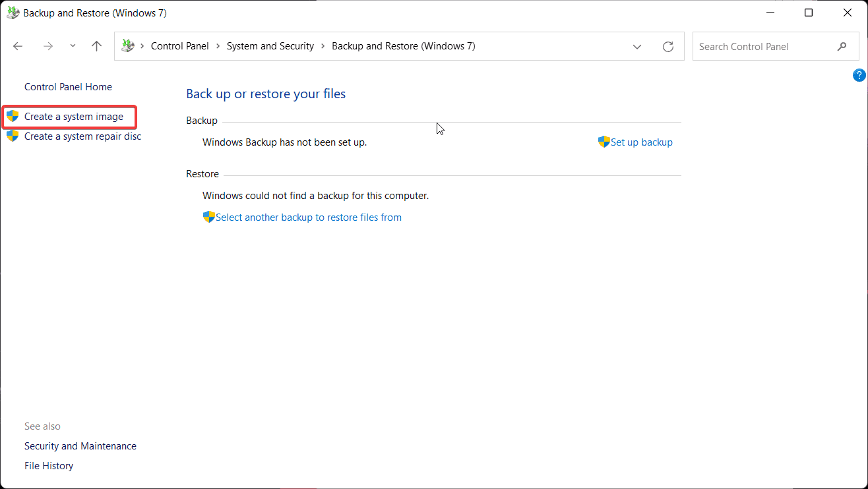Image resolution: width=868 pixels, height=489 pixels.
Task: Open Security and Maintenance
Action: click(x=80, y=446)
